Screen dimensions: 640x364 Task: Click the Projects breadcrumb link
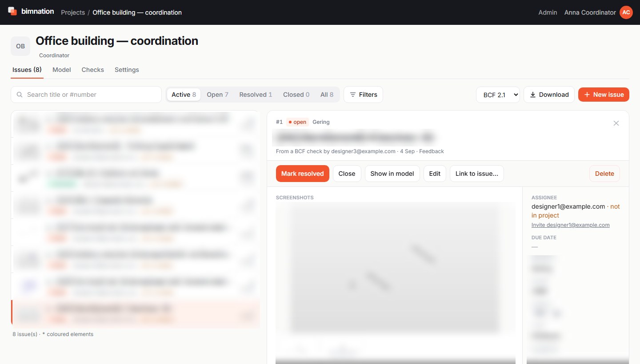click(x=73, y=12)
